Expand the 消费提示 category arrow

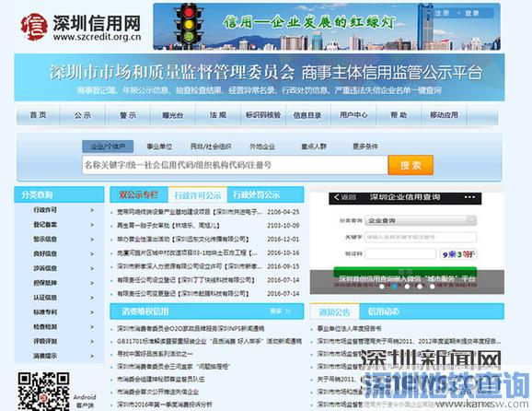tap(92, 356)
